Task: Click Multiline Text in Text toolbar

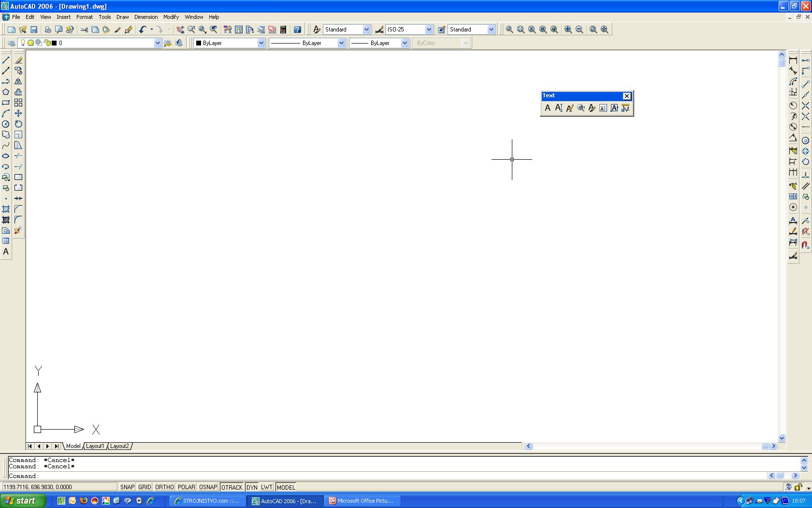Action: 548,108
